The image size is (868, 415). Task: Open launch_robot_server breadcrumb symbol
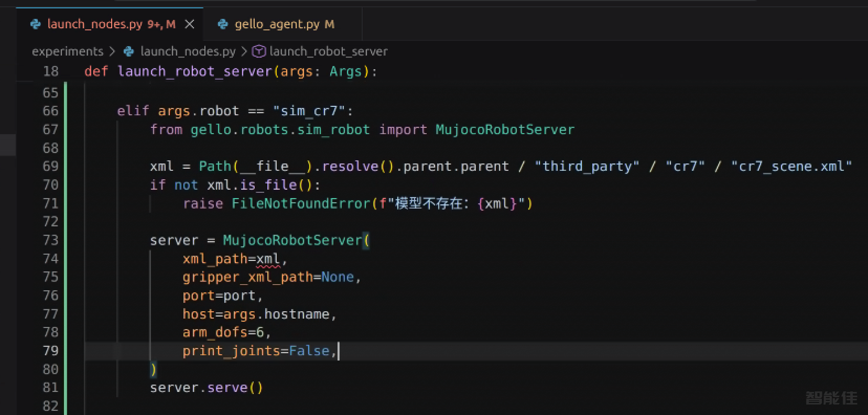click(x=328, y=51)
